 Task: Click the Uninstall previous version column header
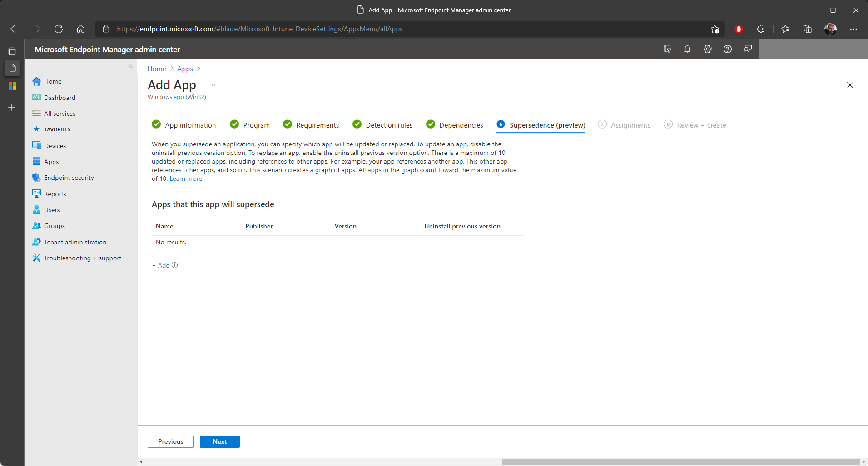(x=462, y=226)
